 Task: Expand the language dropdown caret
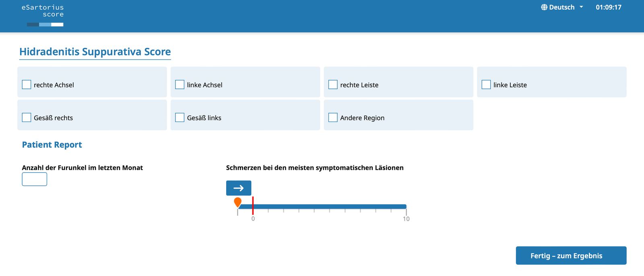[581, 7]
